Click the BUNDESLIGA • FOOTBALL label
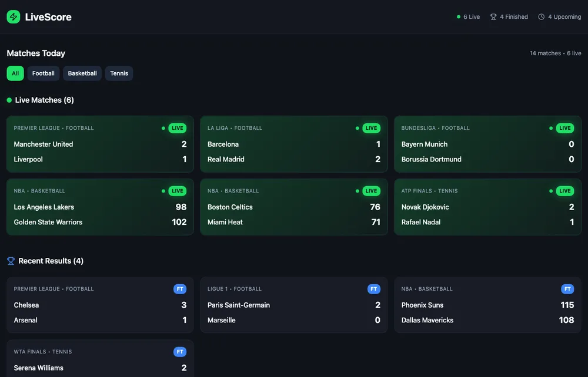This screenshot has height=377, width=588. pyautogui.click(x=435, y=128)
